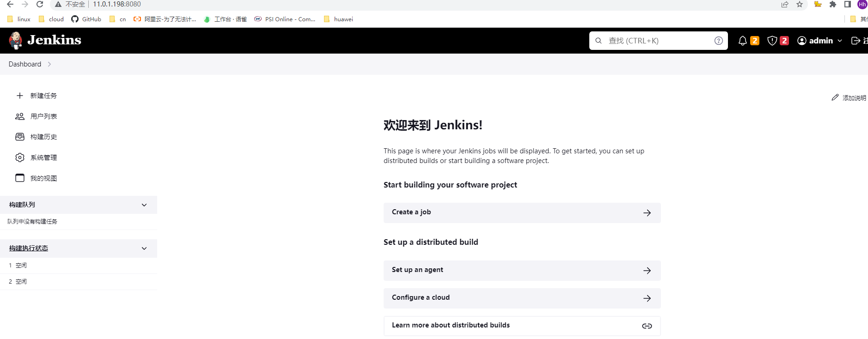Open the huawei bookmarks folder

coord(339,19)
